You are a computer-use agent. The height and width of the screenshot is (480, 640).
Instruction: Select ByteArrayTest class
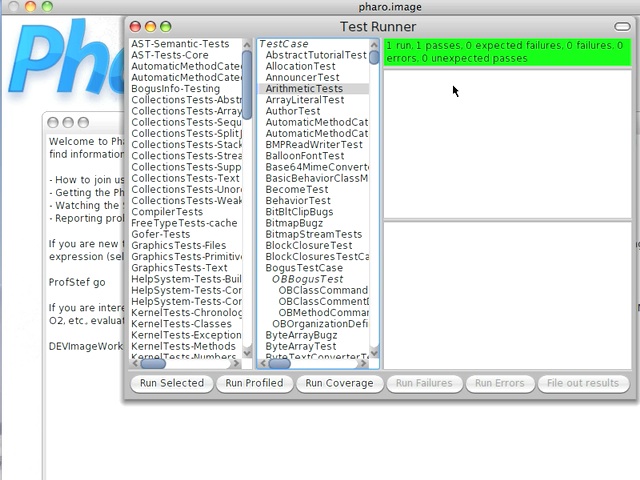click(301, 346)
